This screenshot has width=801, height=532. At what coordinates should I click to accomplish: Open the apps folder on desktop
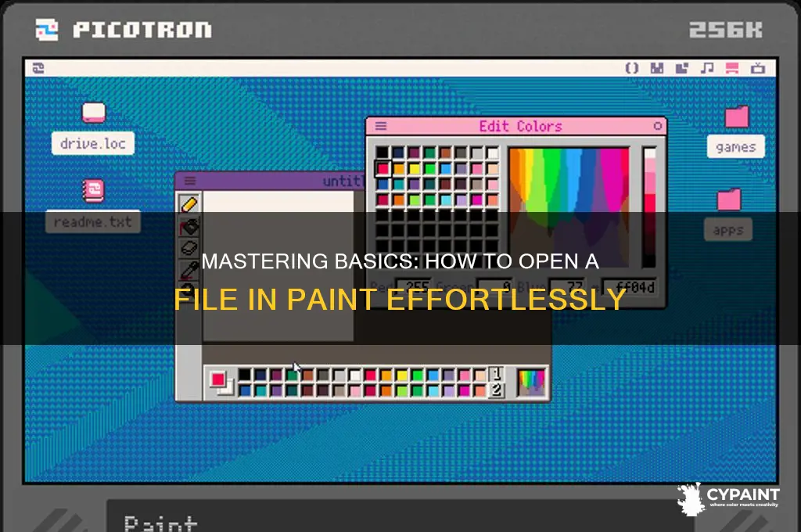click(x=729, y=199)
